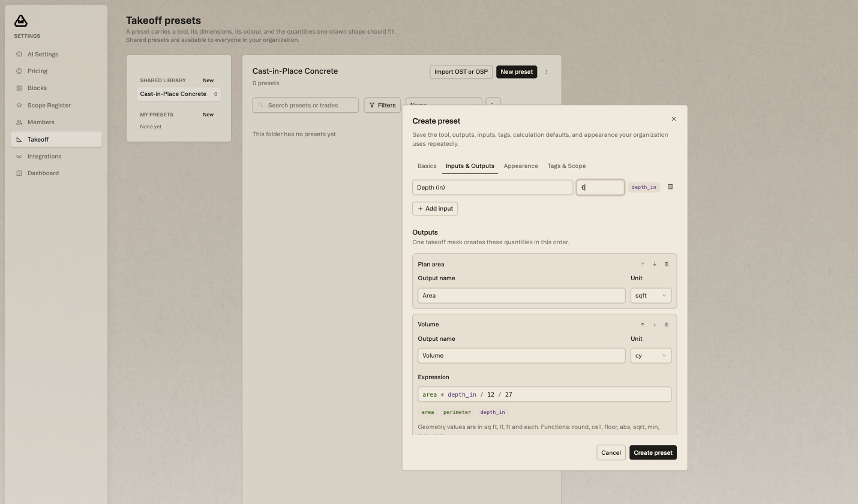Close the Create preset dialog
858x504 pixels.
pos(674,119)
